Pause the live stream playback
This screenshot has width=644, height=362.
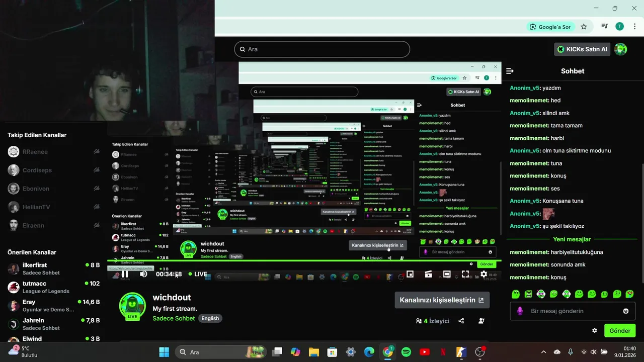pos(125,274)
